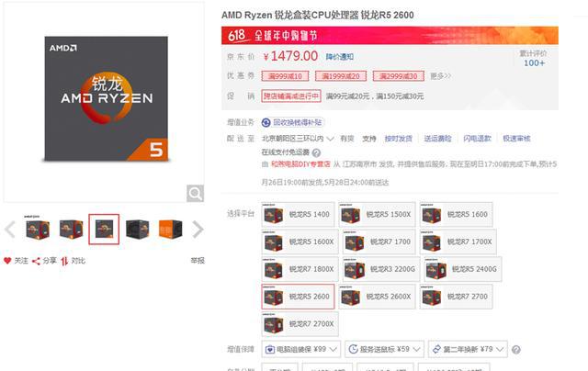Open the magnifier zoom icon on product image

[195, 194]
